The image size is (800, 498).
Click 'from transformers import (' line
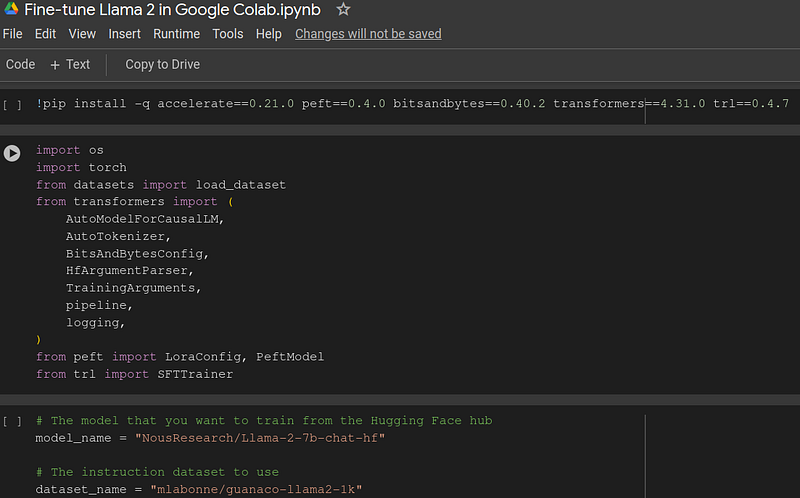[135, 202]
